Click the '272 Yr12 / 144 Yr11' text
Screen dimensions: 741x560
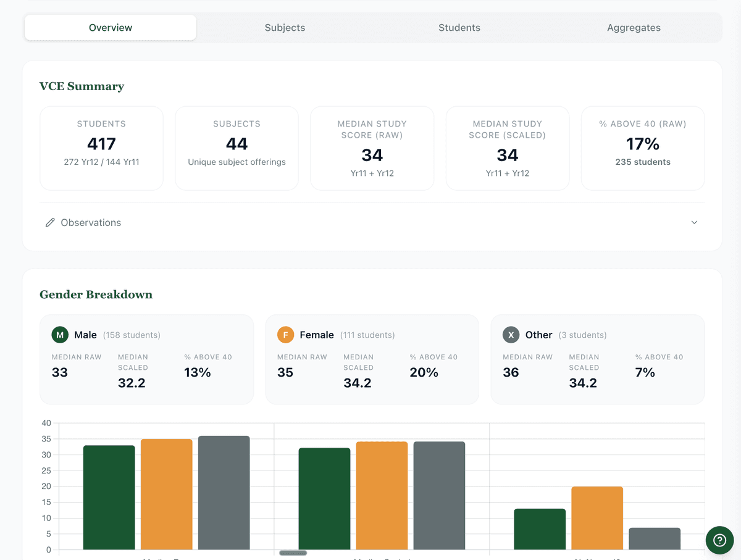coord(101,162)
